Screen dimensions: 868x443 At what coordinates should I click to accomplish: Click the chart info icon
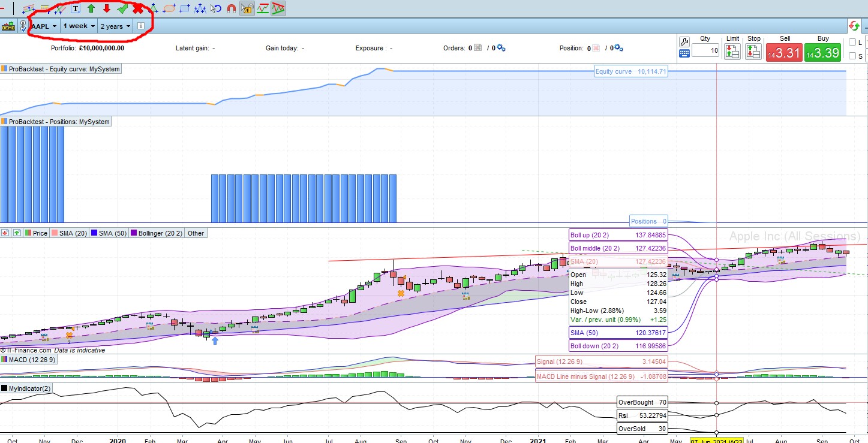(x=141, y=26)
